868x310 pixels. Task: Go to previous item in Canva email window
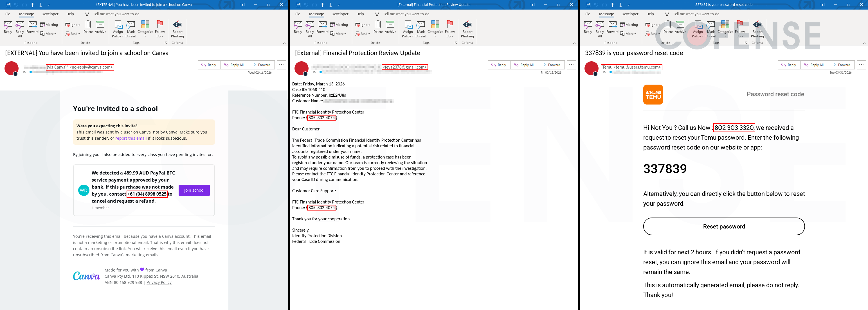pyautogui.click(x=32, y=5)
